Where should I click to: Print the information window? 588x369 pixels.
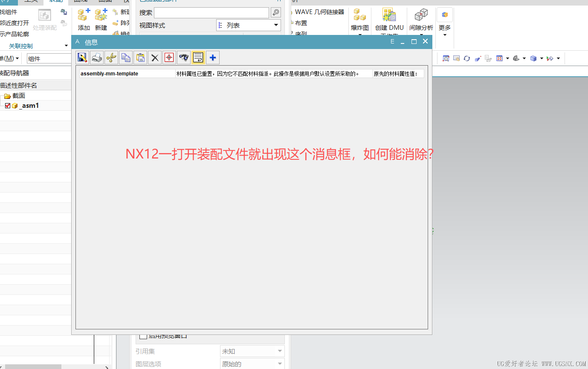97,58
